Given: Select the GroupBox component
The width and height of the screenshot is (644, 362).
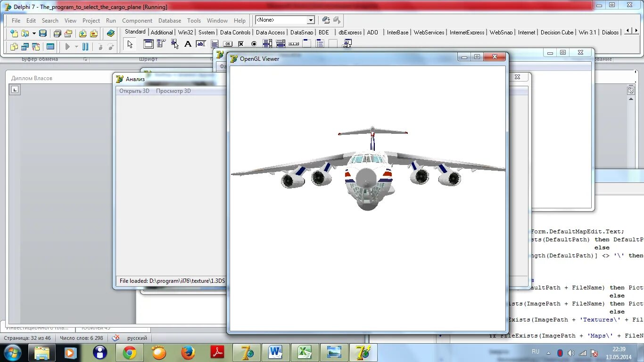Looking at the screenshot, I should (307, 44).
